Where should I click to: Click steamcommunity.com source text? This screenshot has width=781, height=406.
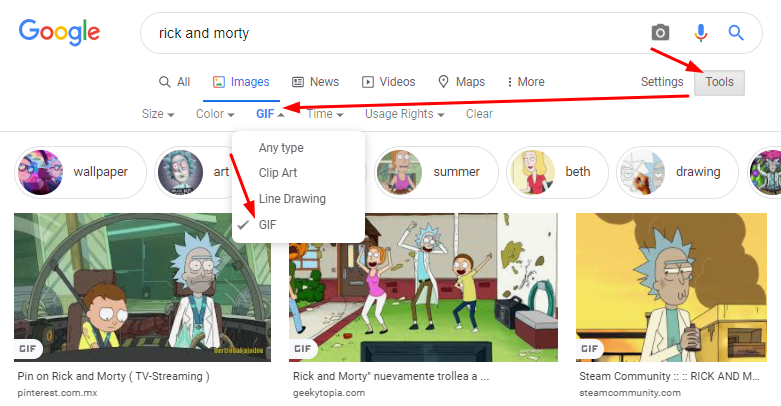point(630,393)
